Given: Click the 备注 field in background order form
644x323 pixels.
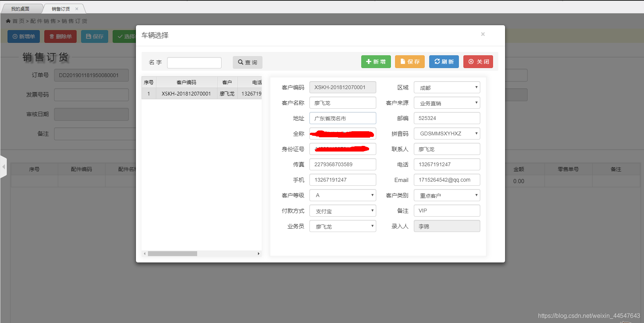Looking at the screenshot, I should click(x=95, y=134).
